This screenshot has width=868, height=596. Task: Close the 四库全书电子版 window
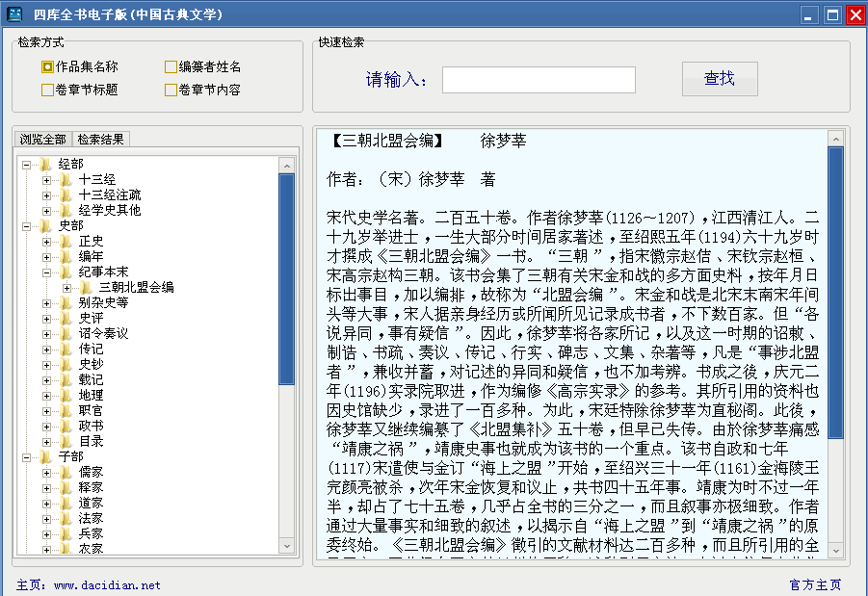855,14
